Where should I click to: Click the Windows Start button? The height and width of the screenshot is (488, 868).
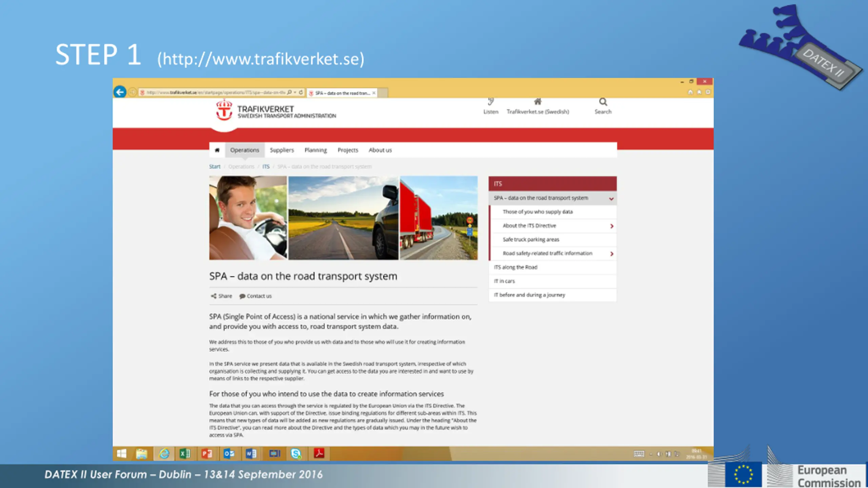point(121,453)
